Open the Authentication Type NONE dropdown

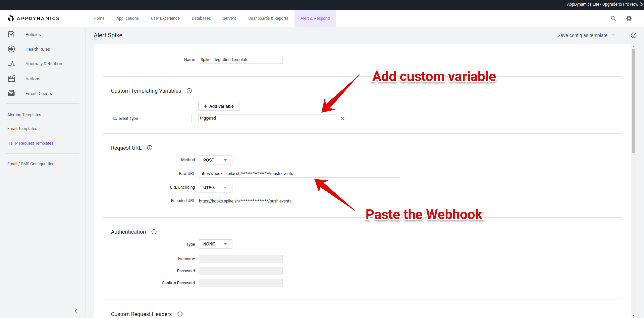pos(216,244)
